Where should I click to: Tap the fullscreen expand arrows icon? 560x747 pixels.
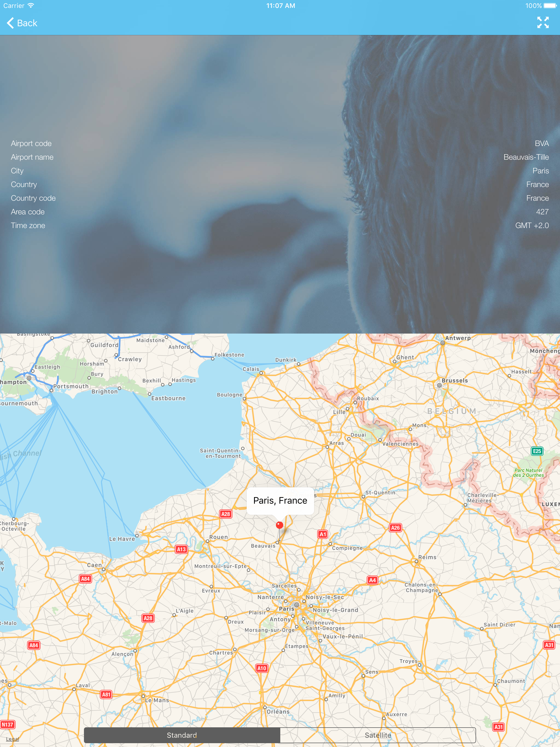543,23
